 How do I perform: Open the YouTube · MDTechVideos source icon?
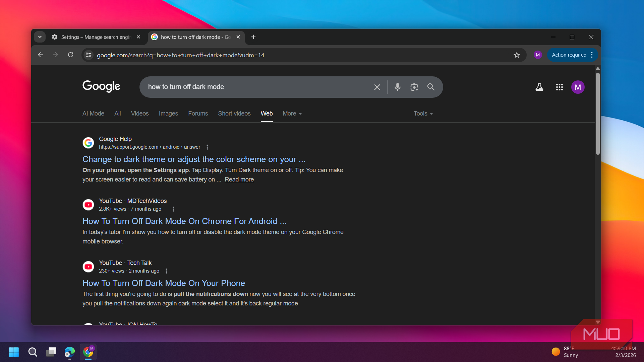pos(88,205)
